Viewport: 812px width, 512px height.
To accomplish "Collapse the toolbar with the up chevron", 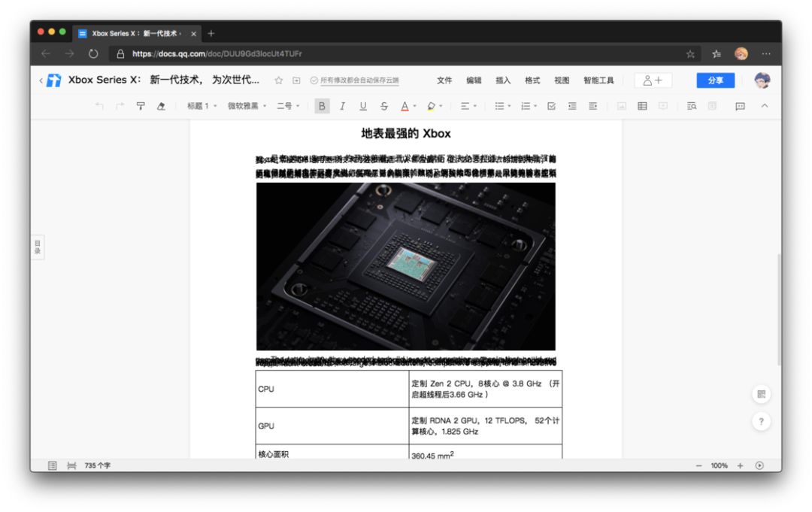I will click(765, 105).
